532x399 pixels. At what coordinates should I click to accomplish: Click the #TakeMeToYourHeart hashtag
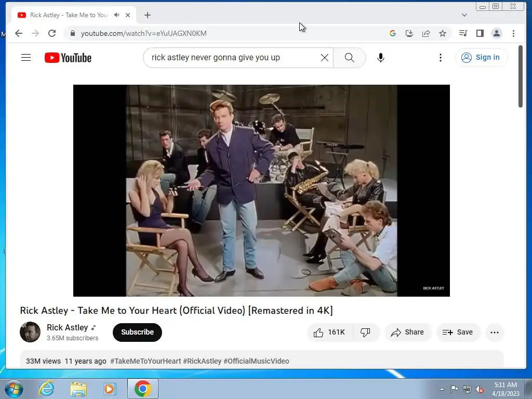click(145, 361)
